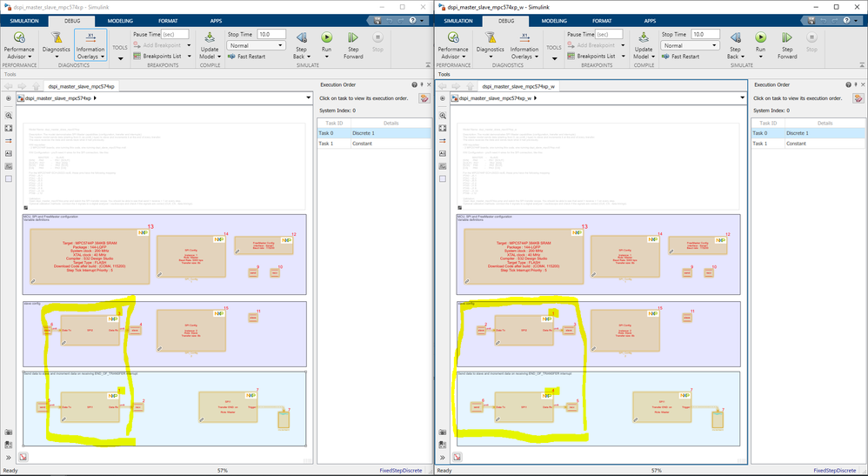The width and height of the screenshot is (868, 476).
Task: Click execution order highlight icon in left window's panel
Action: tap(424, 98)
